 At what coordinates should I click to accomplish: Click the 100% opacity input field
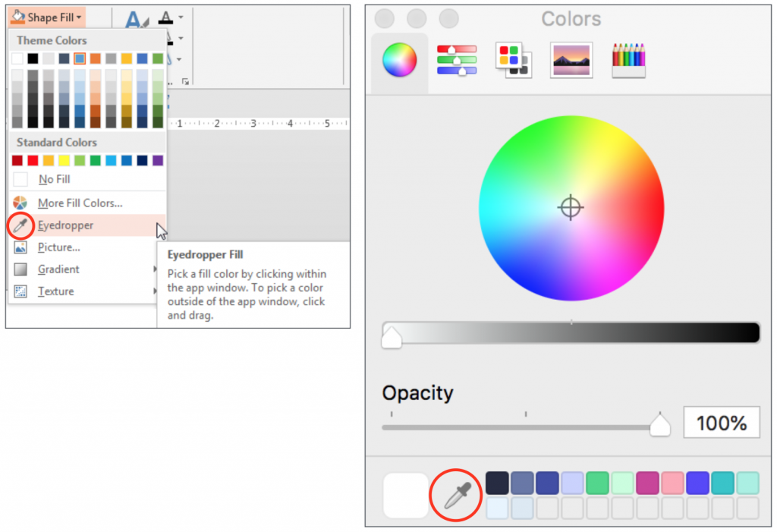click(721, 423)
